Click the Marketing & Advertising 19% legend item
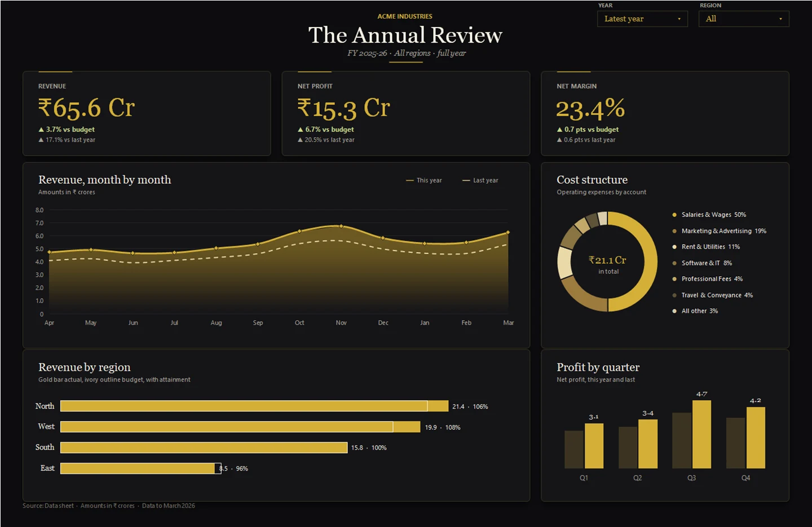This screenshot has height=527, width=812. pyautogui.click(x=719, y=231)
